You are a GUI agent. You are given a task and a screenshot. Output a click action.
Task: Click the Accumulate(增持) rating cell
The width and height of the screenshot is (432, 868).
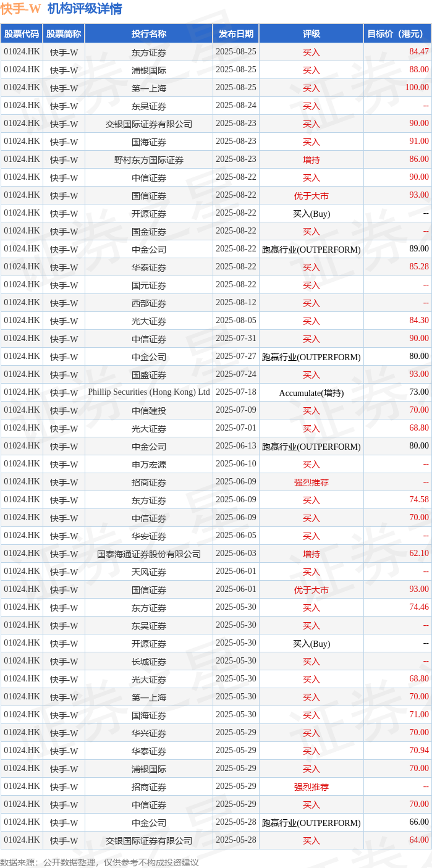click(x=311, y=393)
